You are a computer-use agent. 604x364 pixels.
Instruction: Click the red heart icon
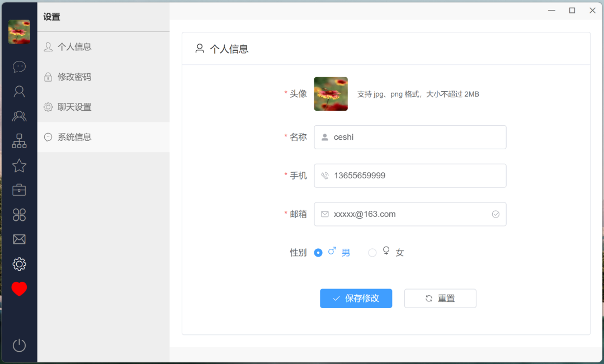(19, 289)
